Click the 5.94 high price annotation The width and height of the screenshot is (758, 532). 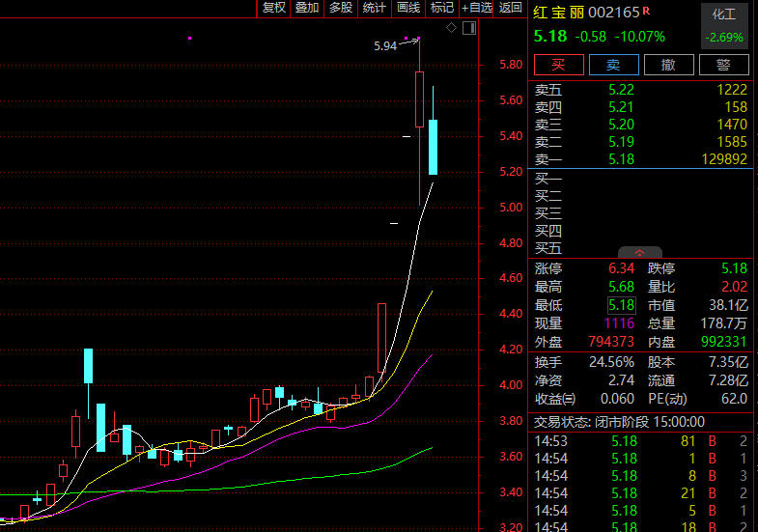[385, 46]
